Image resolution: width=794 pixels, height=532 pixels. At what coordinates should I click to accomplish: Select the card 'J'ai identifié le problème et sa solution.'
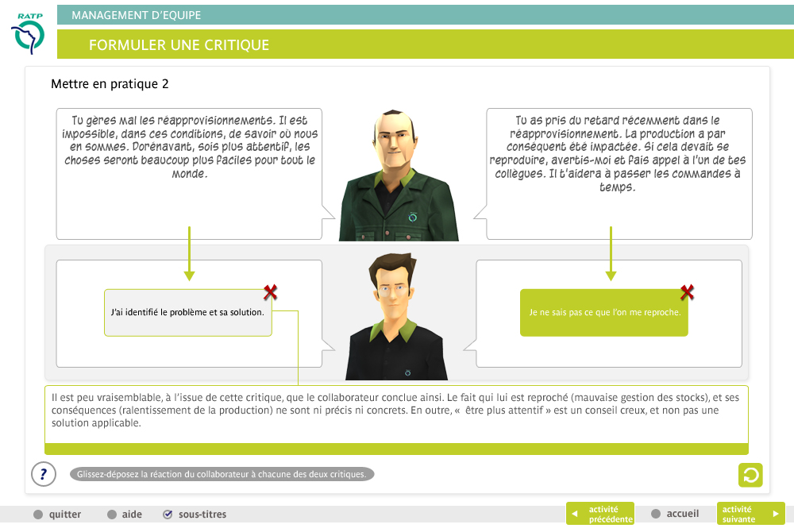(188, 313)
